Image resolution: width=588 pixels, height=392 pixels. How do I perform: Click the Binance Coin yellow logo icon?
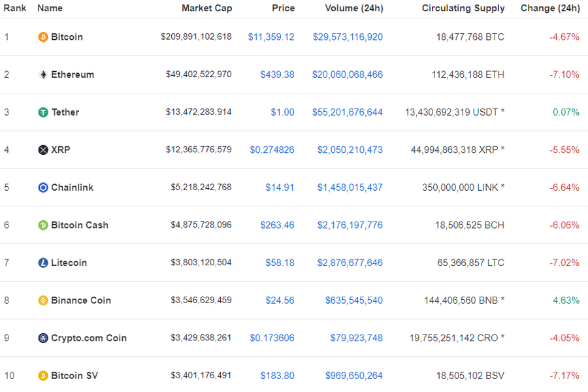(43, 300)
